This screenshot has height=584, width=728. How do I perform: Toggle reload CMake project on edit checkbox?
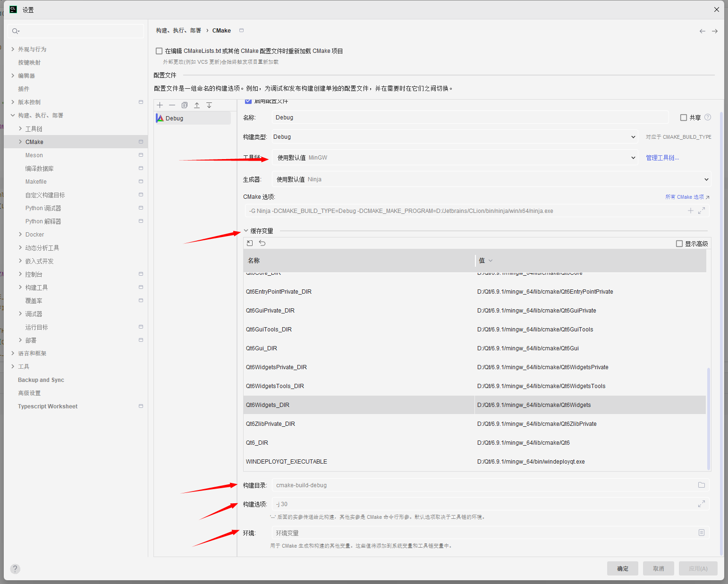pos(159,51)
